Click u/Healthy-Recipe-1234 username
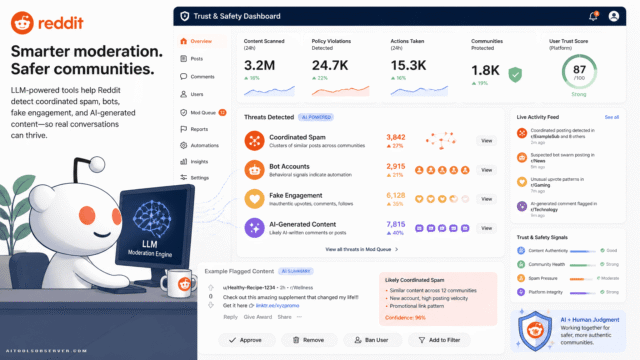640x360 pixels. [249, 288]
